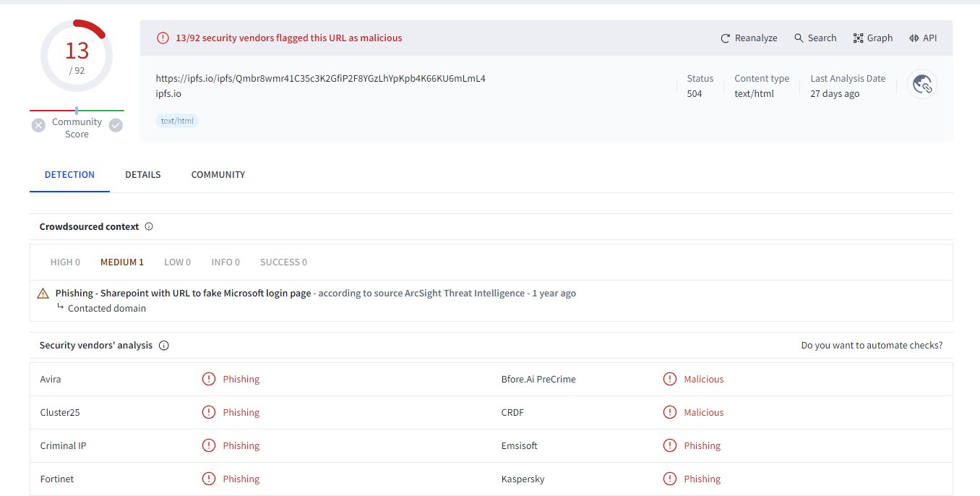
Task: Vote harmless with community checkmark icon
Action: 116,125
